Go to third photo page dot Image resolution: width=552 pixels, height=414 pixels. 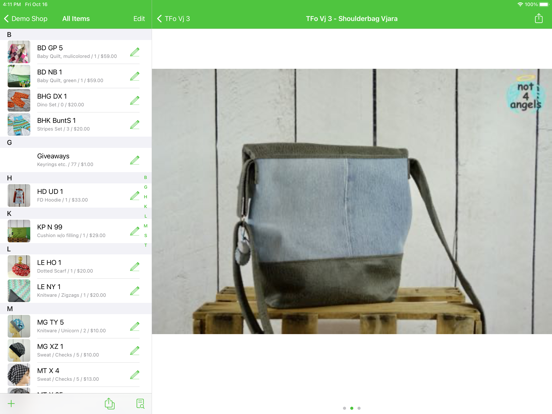coord(359,408)
